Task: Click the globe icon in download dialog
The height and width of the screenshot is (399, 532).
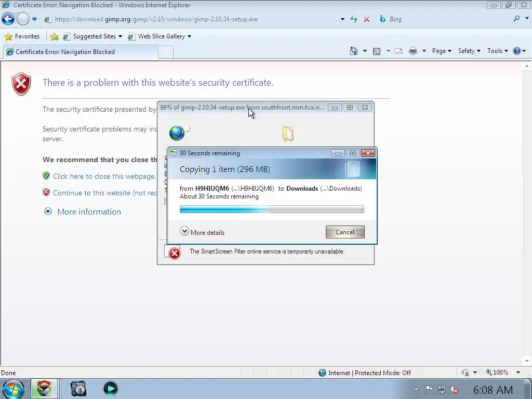Action: pos(177,132)
